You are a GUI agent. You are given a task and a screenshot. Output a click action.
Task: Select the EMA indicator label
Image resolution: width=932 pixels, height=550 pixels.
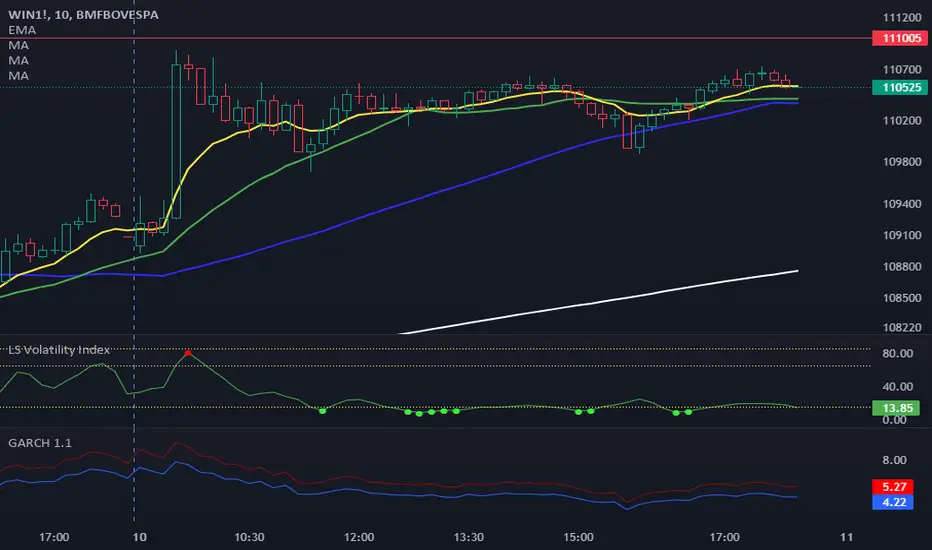(22, 30)
